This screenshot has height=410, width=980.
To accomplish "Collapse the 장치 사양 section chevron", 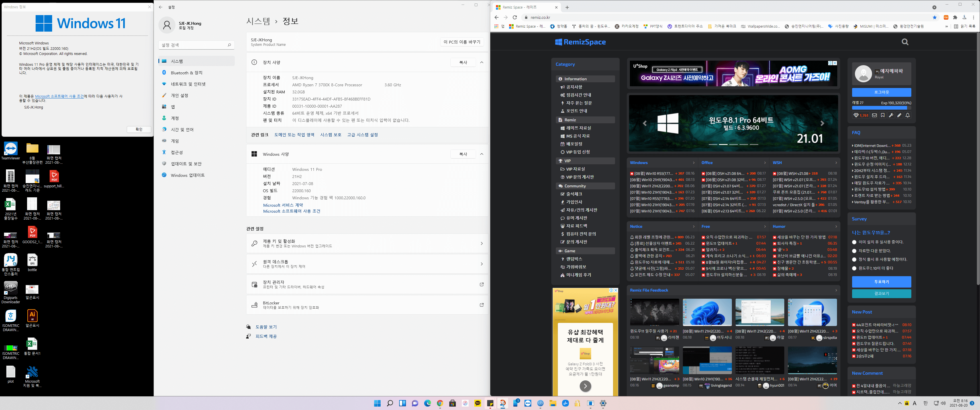I will [482, 62].
